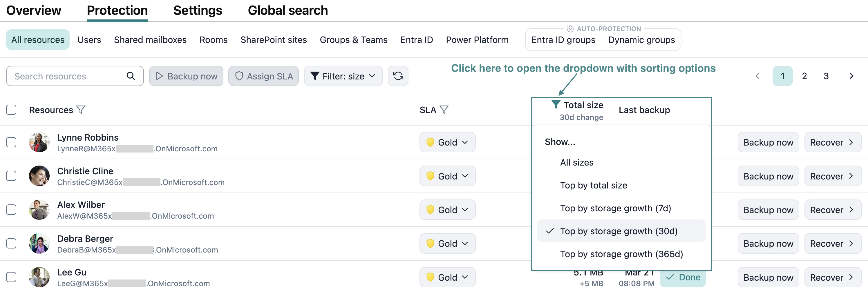Select Lee Gu's row checkbox

pyautogui.click(x=11, y=277)
